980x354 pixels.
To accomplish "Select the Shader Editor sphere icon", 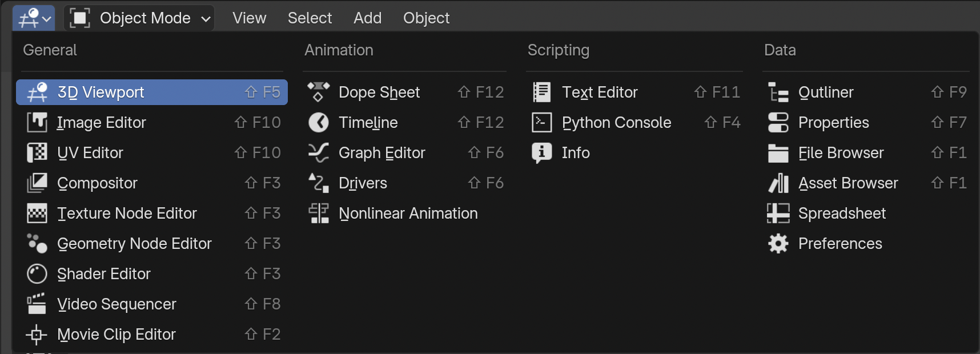I will (x=37, y=273).
